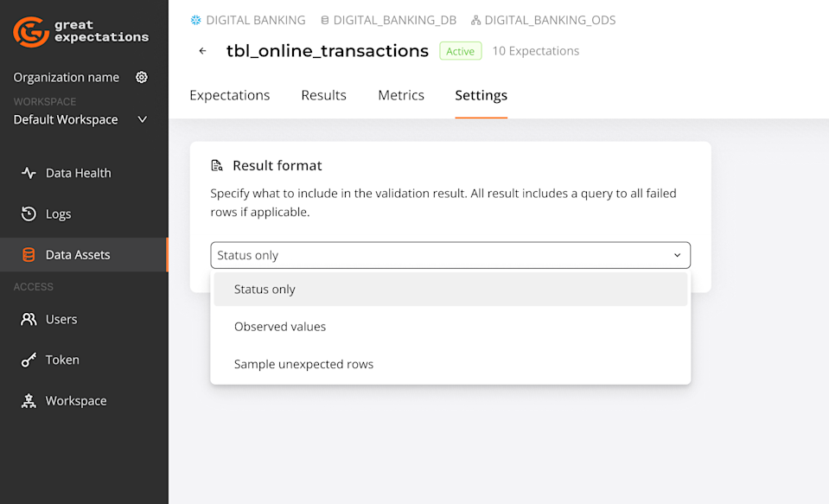Click the schema icon for DIGITAL_BANKING_ODS
The image size is (829, 504).
(x=476, y=20)
